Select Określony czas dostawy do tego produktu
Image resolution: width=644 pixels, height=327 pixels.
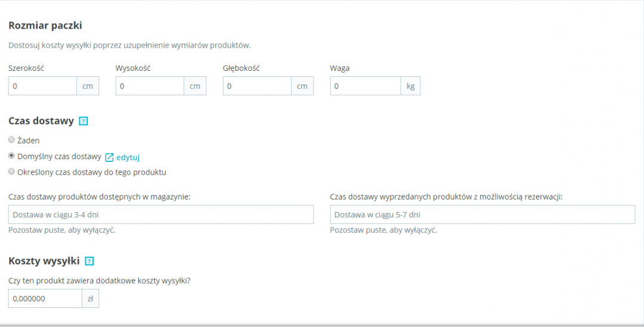click(12, 172)
